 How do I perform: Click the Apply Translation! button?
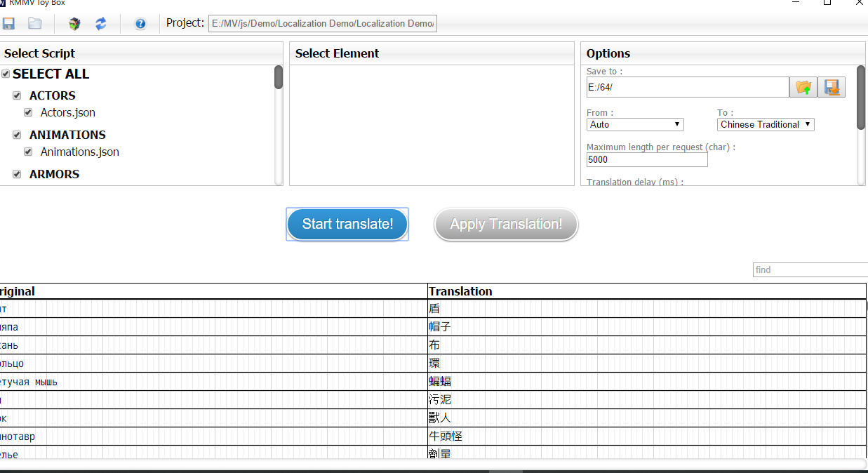point(506,224)
